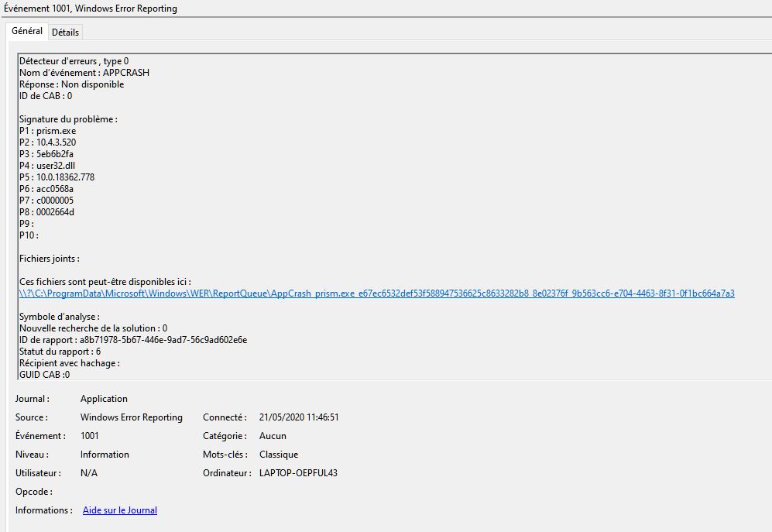This screenshot has width=772, height=532.
Task: Click the Événement field value 1001
Action: 90,436
